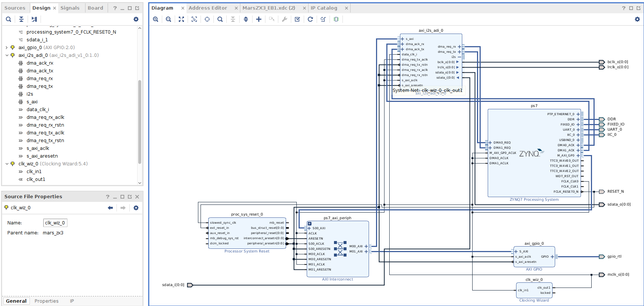Image resolution: width=644 pixels, height=306 pixels.
Task: Click back arrow in Source File Properties
Action: (110, 208)
